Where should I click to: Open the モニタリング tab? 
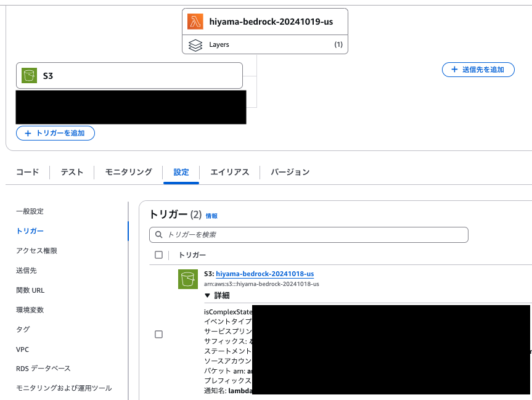(x=127, y=173)
